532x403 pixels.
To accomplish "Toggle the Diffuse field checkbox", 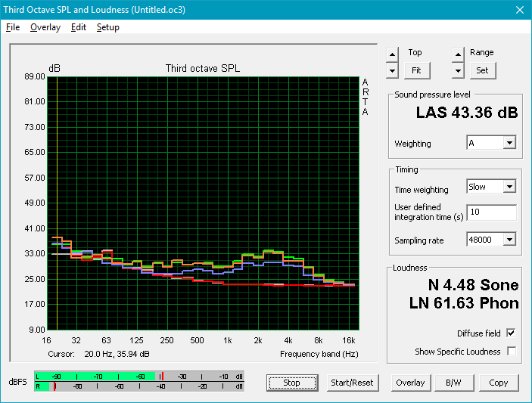I will tap(511, 333).
